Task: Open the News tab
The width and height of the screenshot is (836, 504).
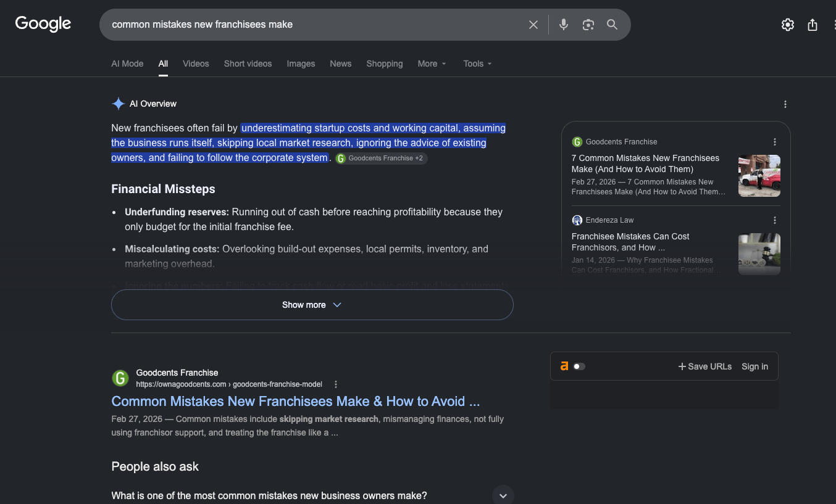Action: tap(340, 64)
